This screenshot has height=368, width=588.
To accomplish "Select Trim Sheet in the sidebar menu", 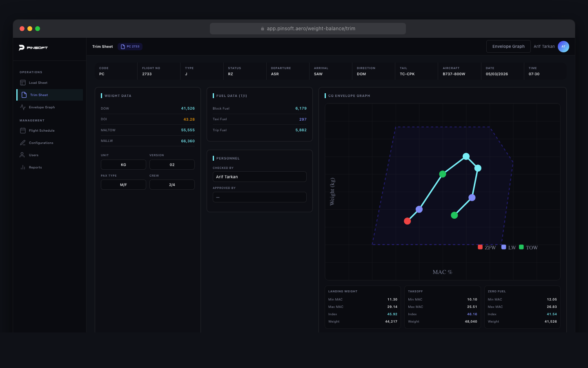I will [39, 94].
